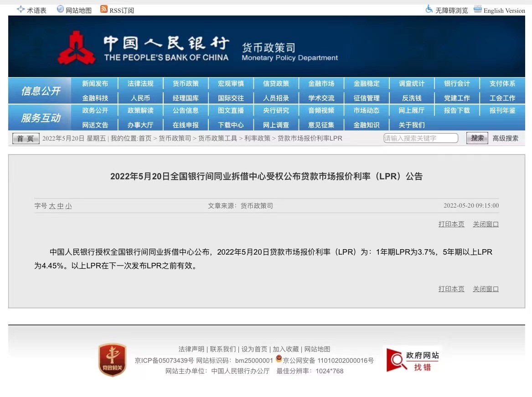This screenshot has width=532, height=397.
Task: Switch to English Version
Action: pos(504,10)
